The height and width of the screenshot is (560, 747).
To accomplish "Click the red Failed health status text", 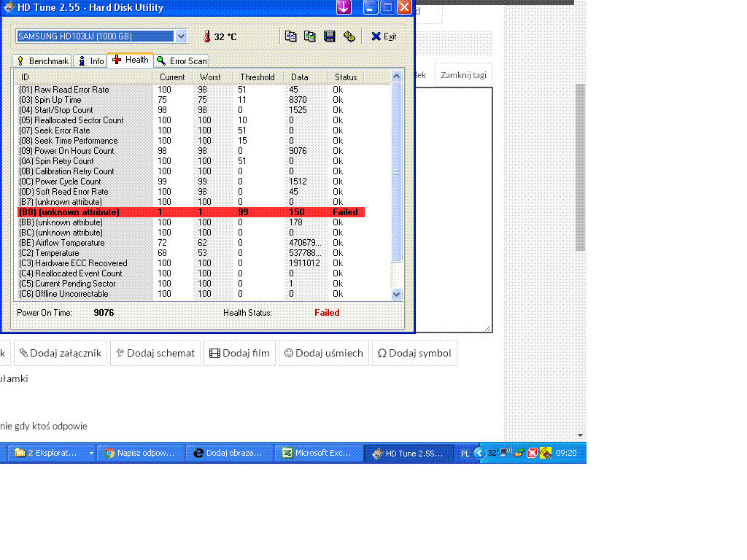I will [327, 313].
